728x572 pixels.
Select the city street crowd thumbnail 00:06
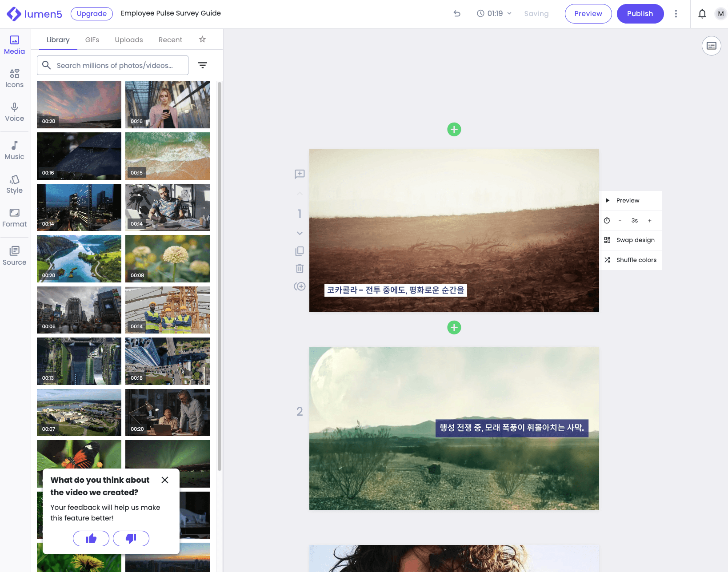(79, 310)
